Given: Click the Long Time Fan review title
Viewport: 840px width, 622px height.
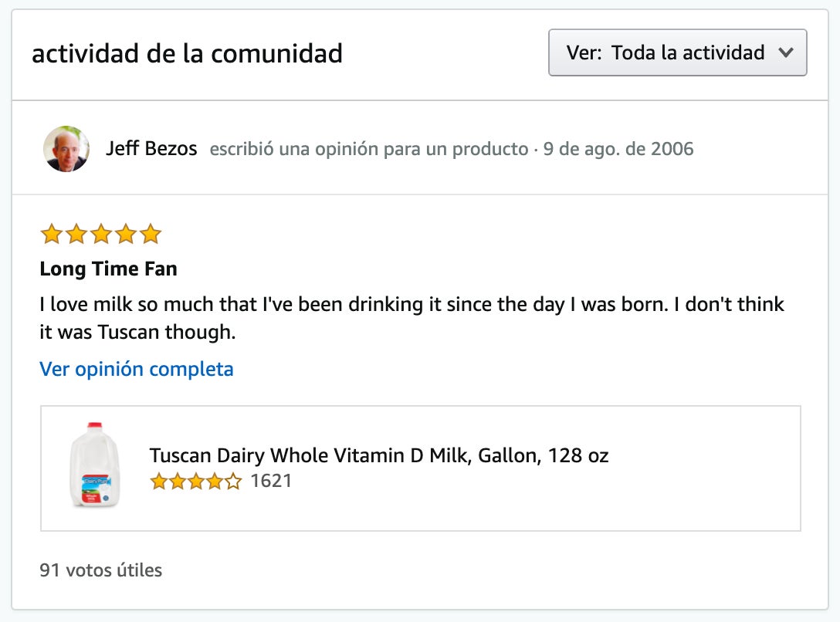Looking at the screenshot, I should coord(107,269).
